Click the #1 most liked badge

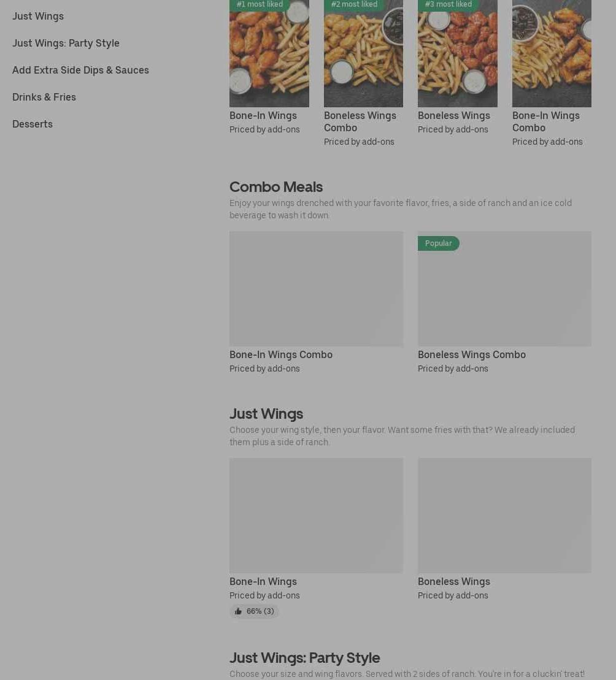260,5
